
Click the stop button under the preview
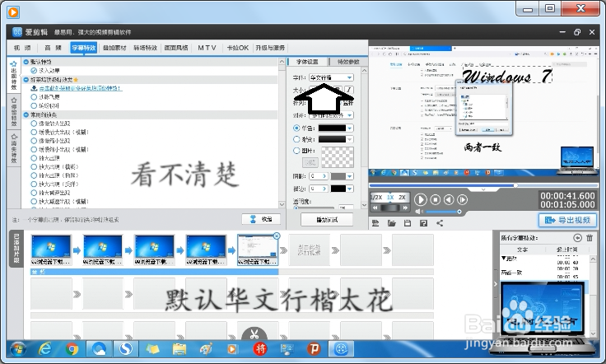(x=436, y=199)
